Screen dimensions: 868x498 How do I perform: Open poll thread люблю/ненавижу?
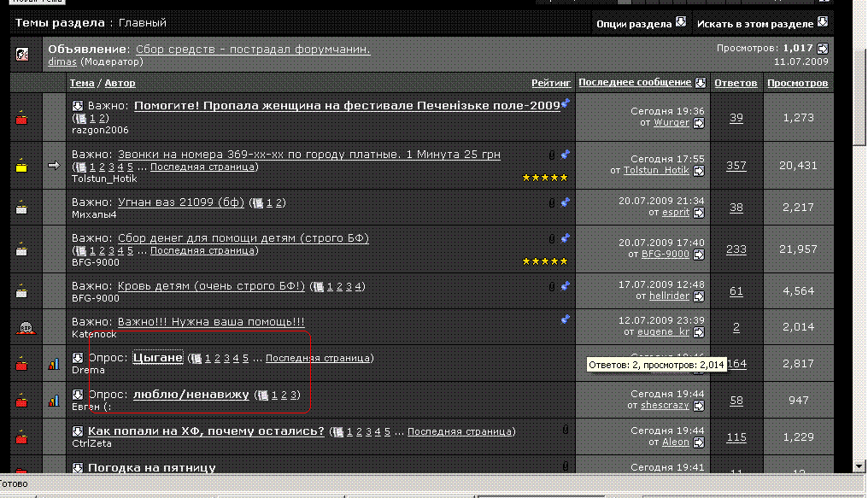191,395
